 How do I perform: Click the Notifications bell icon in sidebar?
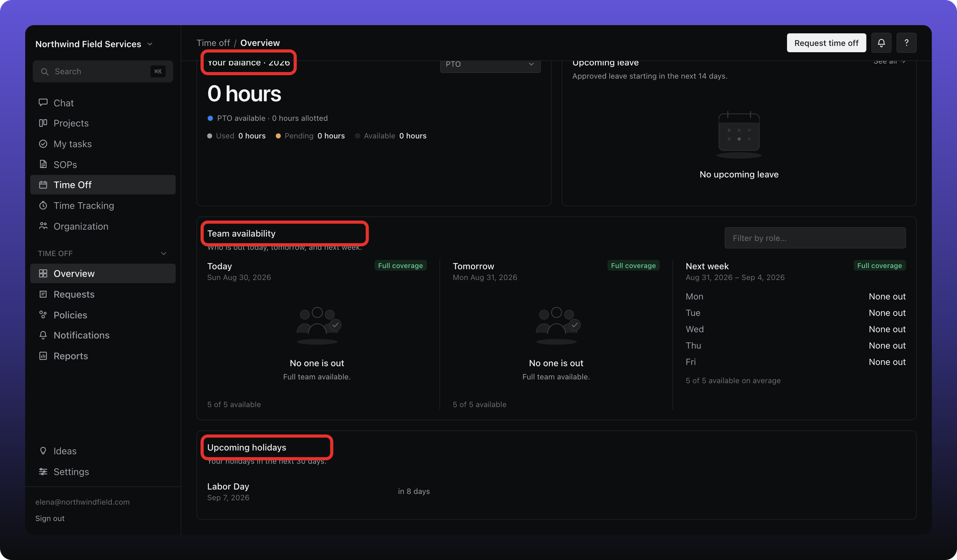pyautogui.click(x=43, y=335)
